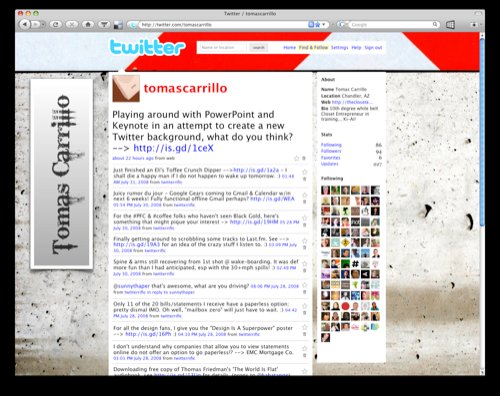Click the four-pane window icon in toolbar
500x396 pixels.
(450, 24)
